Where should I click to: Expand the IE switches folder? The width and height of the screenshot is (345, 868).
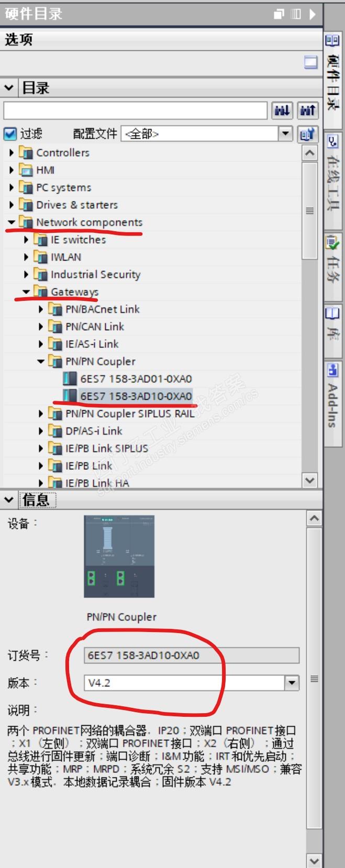(x=26, y=240)
